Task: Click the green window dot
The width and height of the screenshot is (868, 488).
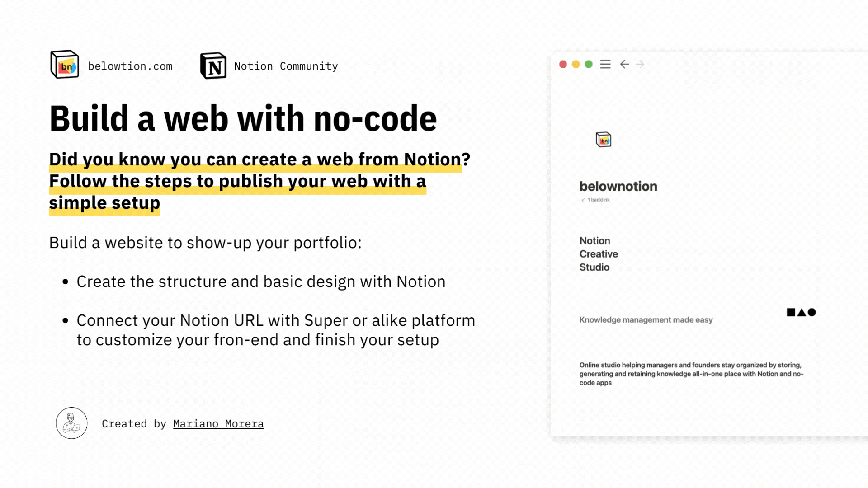Action: pos(589,64)
